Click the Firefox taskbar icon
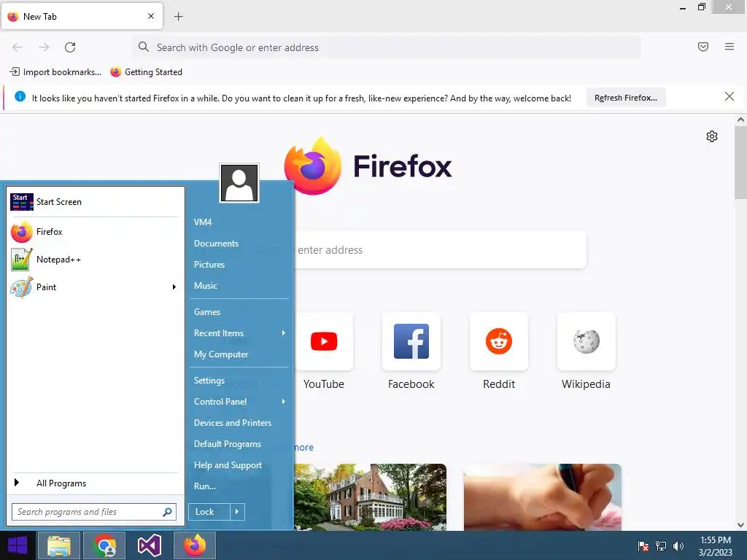 194,545
